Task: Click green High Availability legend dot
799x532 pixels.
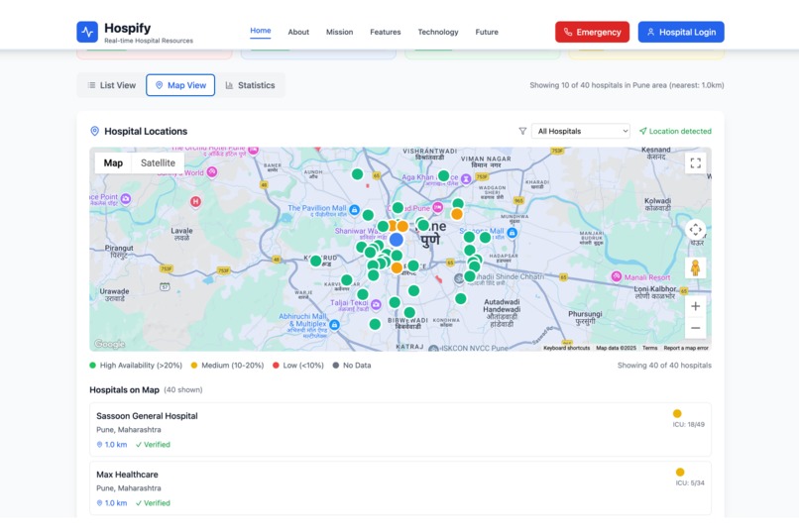Action: click(93, 365)
